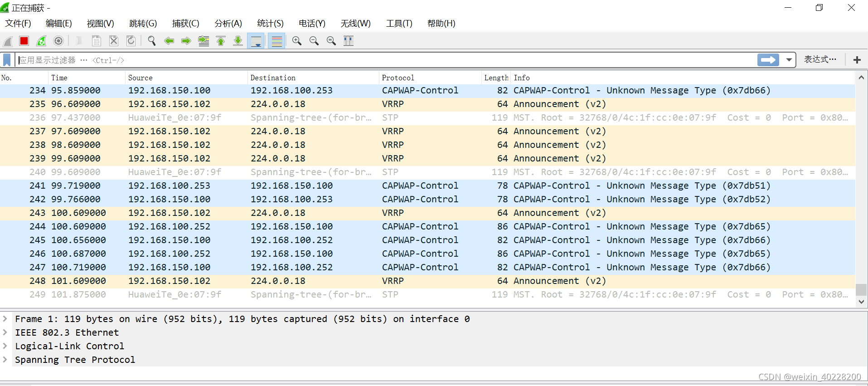
Task: Jump to the last packet
Action: pos(238,41)
